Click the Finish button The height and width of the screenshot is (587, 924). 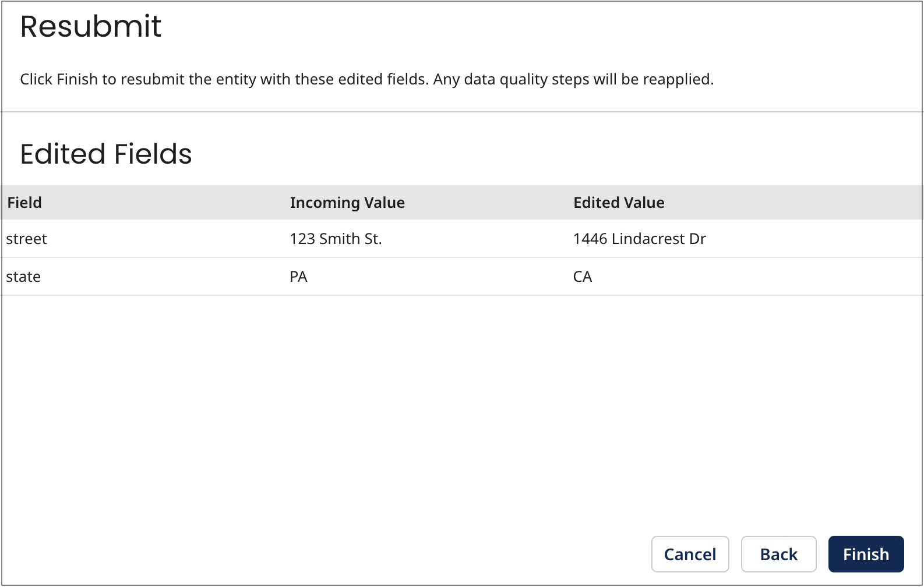(x=866, y=554)
